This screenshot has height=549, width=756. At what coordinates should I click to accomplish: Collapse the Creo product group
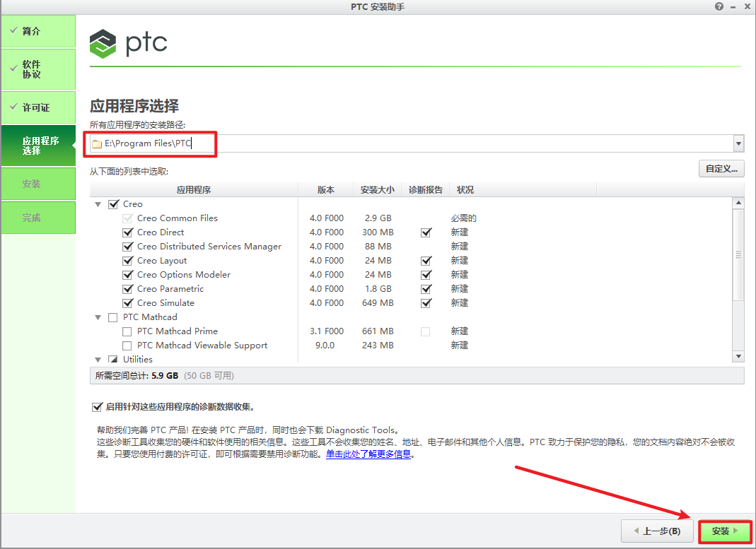tap(98, 203)
